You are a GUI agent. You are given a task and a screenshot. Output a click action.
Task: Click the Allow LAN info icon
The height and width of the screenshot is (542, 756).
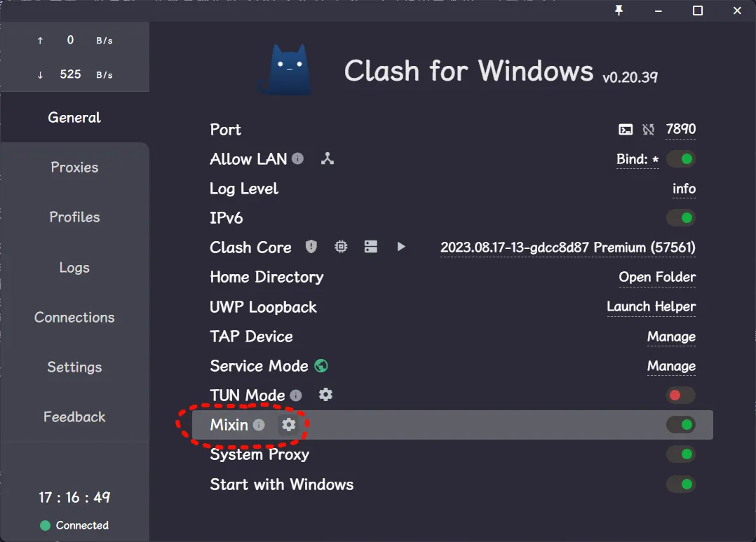[297, 158]
